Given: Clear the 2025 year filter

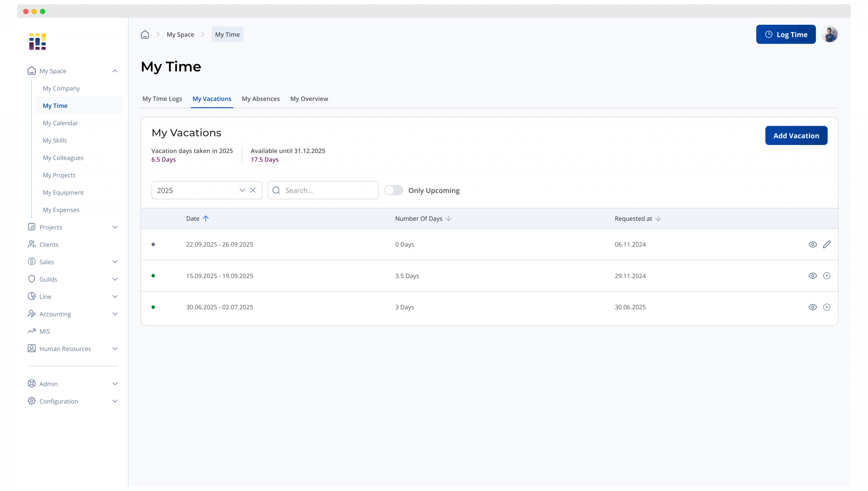Looking at the screenshot, I should pyautogui.click(x=253, y=190).
